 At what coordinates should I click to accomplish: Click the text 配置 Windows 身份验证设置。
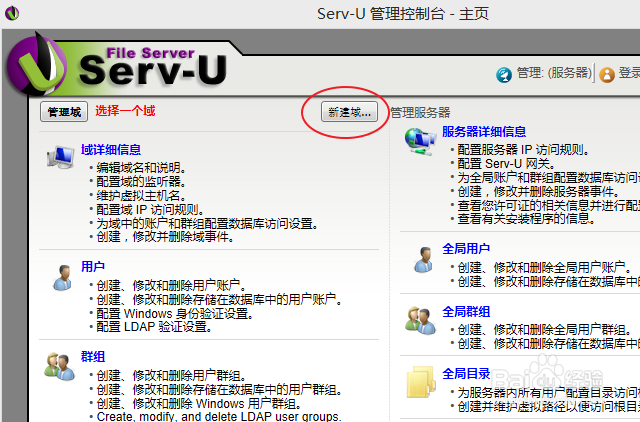pos(175,313)
